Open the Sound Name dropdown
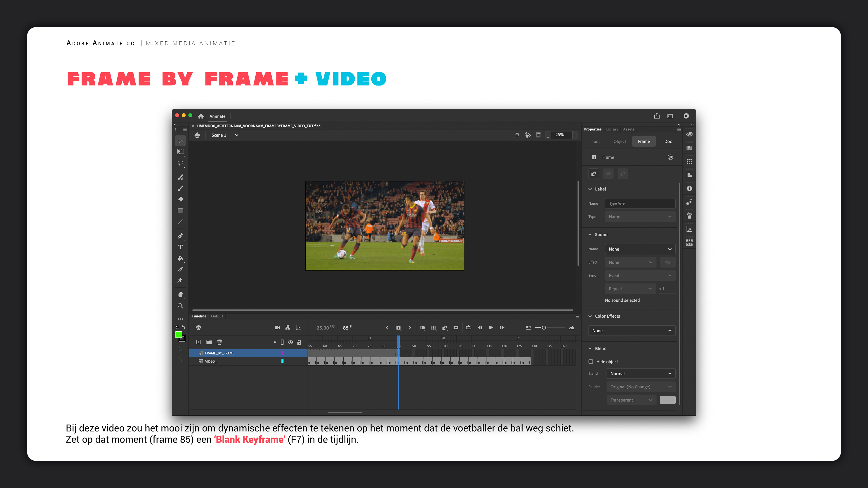This screenshot has width=868, height=488. point(640,249)
